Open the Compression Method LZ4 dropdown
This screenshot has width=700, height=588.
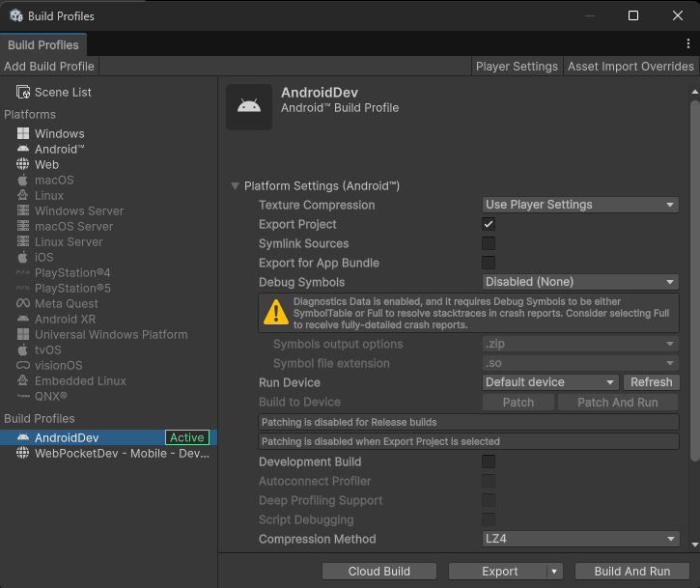point(580,539)
